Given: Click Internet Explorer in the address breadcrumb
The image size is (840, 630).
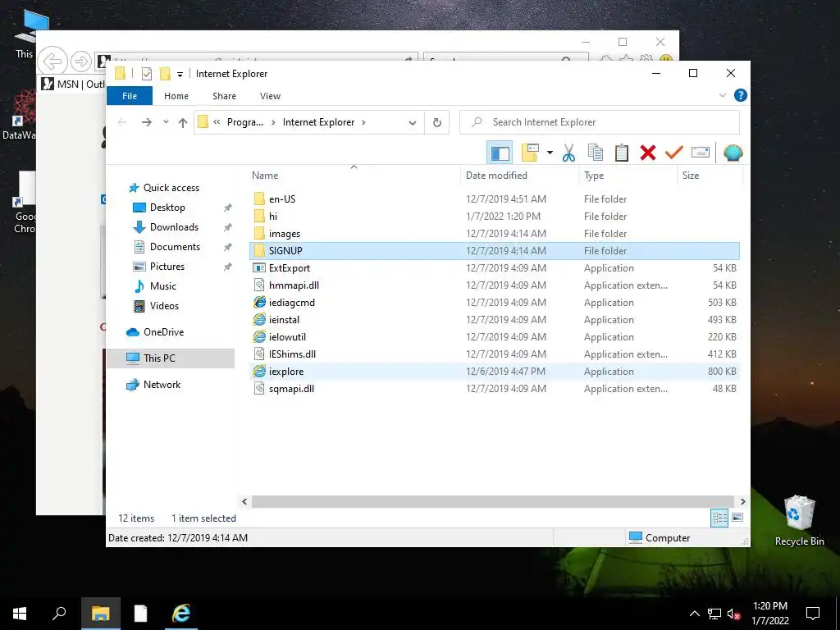Looking at the screenshot, I should 318,122.
